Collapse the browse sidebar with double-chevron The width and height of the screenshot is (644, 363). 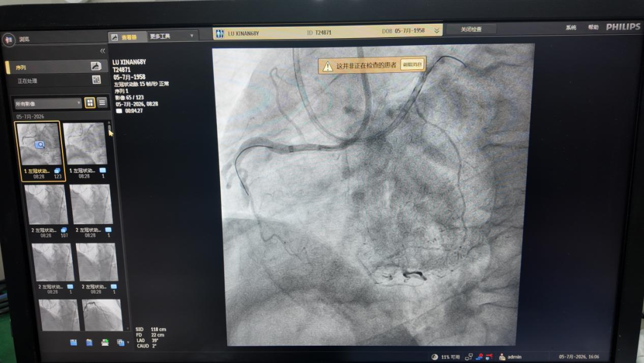103,51
